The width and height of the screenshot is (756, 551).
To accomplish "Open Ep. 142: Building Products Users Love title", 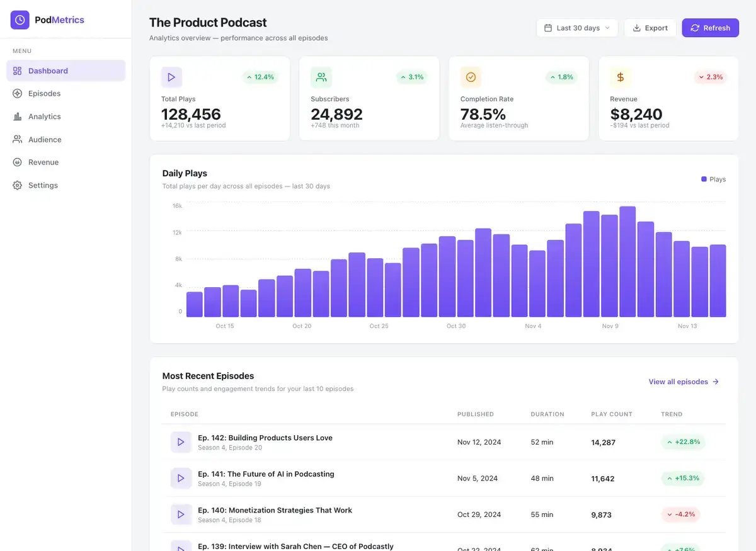I will [x=265, y=438].
